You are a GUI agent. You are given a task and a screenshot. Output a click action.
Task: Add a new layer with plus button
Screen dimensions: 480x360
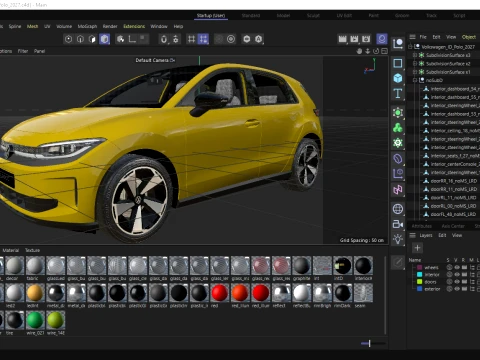tap(417, 248)
